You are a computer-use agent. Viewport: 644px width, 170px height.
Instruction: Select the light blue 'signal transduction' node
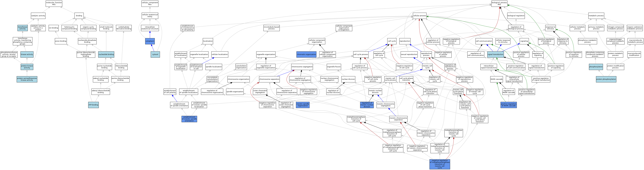[x=495, y=54]
